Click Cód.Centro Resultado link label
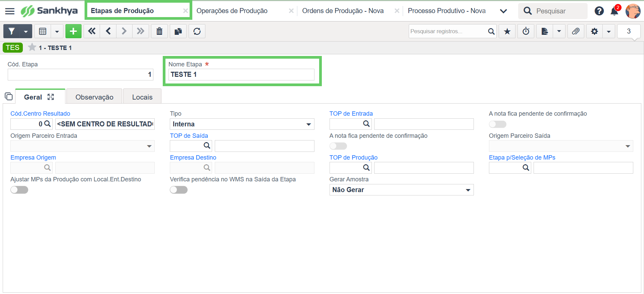 [x=40, y=114]
